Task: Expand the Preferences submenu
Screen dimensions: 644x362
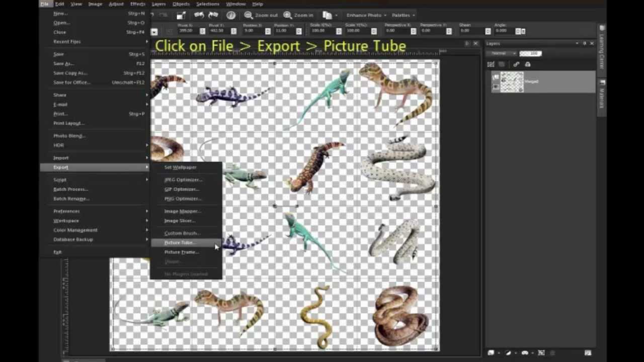Action: 95,211
